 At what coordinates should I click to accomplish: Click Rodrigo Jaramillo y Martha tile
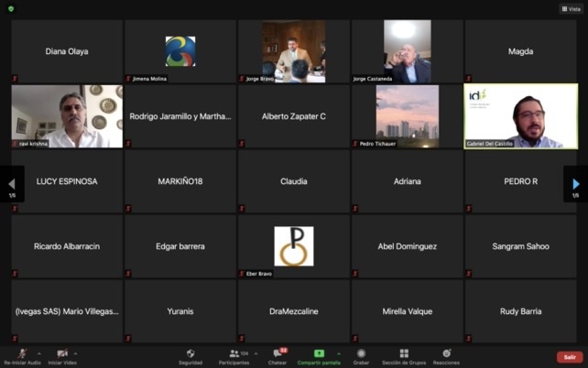coord(180,116)
